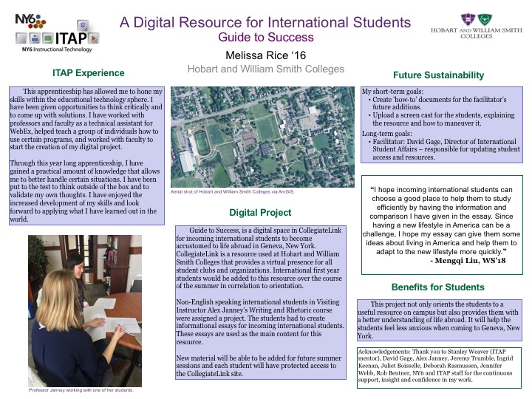Click the 'Benefits for Students' heading
This screenshot has width=532, height=399.
pos(437,287)
